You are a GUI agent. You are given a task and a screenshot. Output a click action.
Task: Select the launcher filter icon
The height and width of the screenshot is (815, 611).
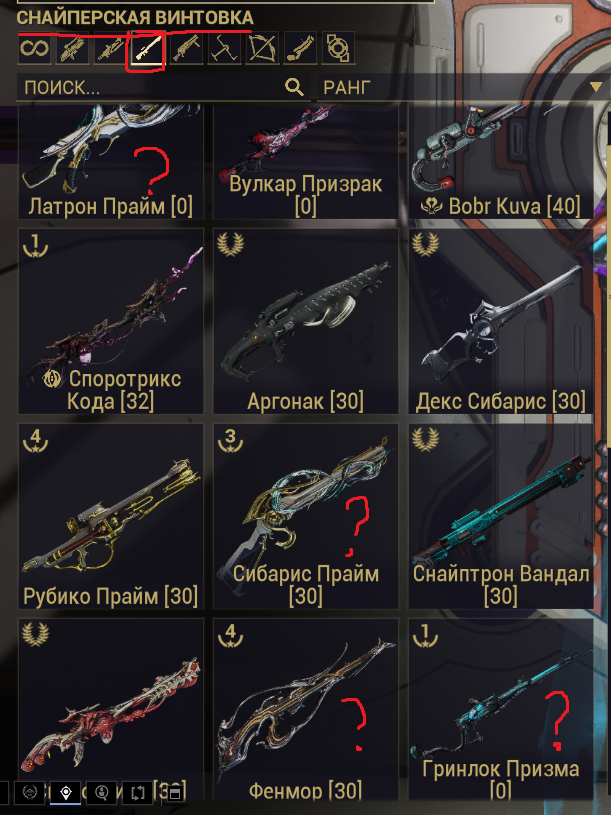pyautogui.click(x=300, y=49)
